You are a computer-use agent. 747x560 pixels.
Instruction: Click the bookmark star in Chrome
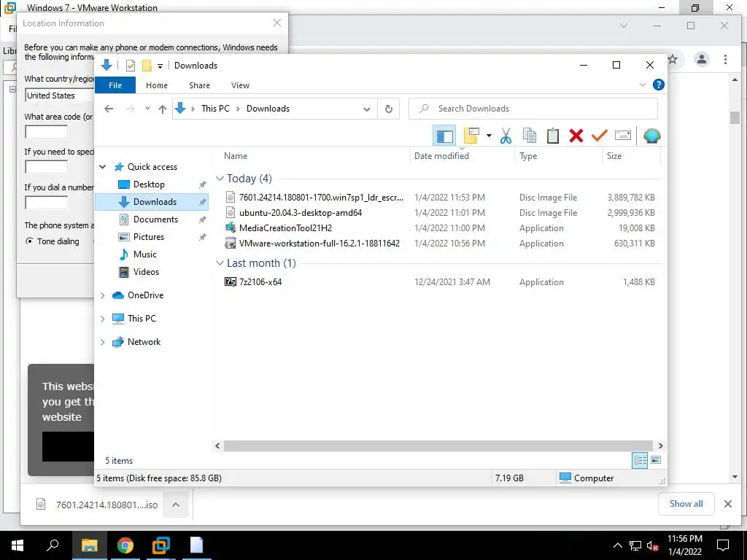[x=673, y=59]
